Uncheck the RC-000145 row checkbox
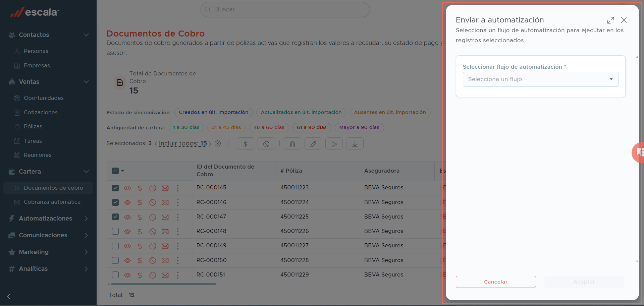Image resolution: width=644 pixels, height=306 pixels. pyautogui.click(x=115, y=188)
